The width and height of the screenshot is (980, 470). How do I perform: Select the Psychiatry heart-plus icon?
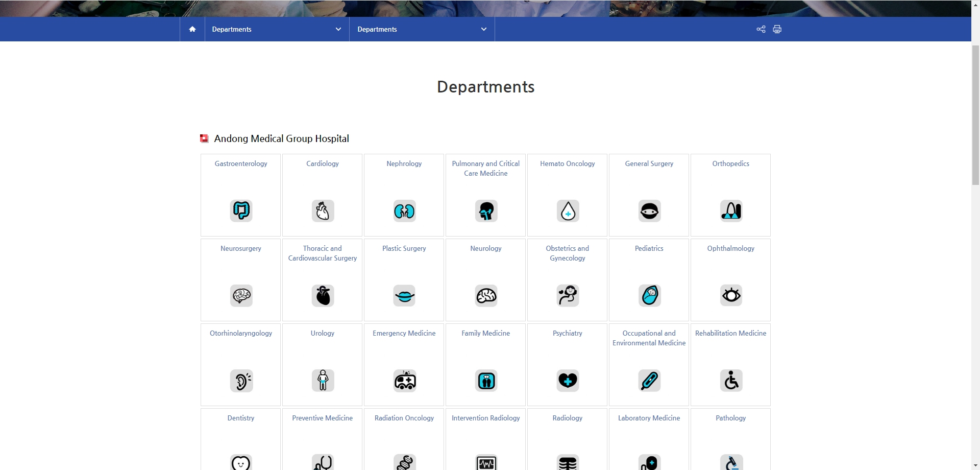point(568,380)
